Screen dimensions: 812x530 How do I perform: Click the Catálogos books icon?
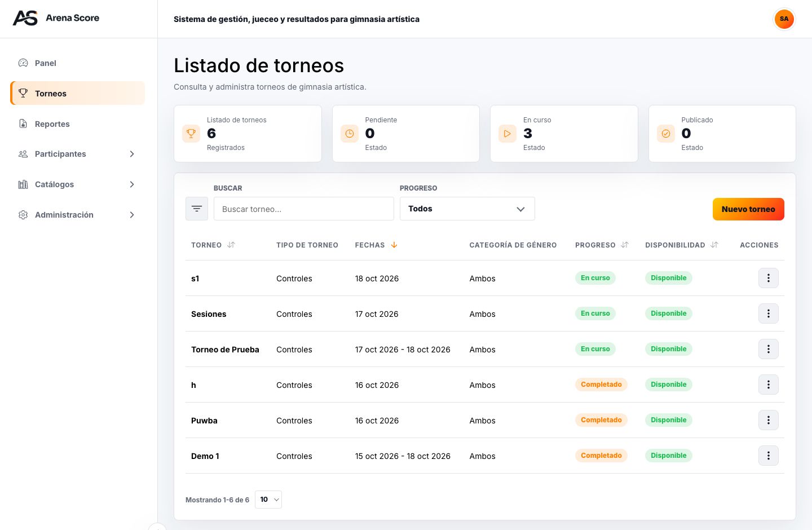pyautogui.click(x=23, y=184)
